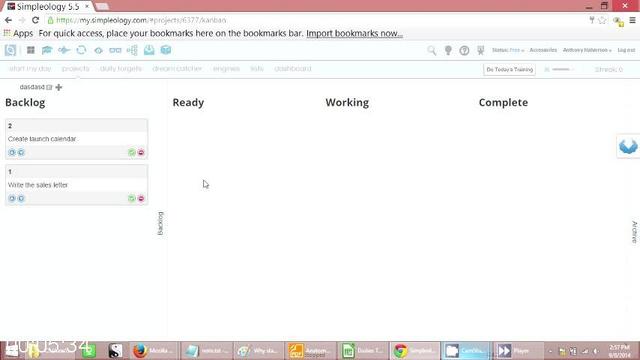This screenshot has width=640, height=360.
Task: Open search with the magnifier icon
Action: click(431, 50)
